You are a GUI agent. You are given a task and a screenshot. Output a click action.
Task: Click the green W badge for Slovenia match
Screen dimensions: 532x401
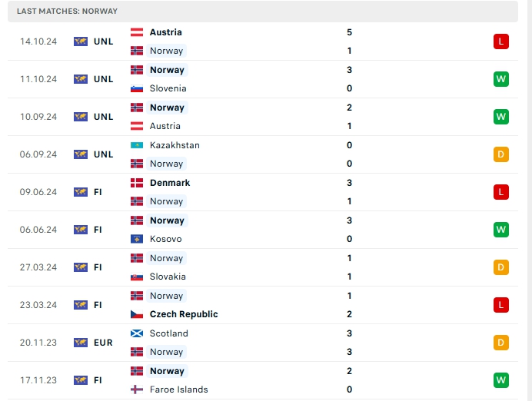(501, 79)
